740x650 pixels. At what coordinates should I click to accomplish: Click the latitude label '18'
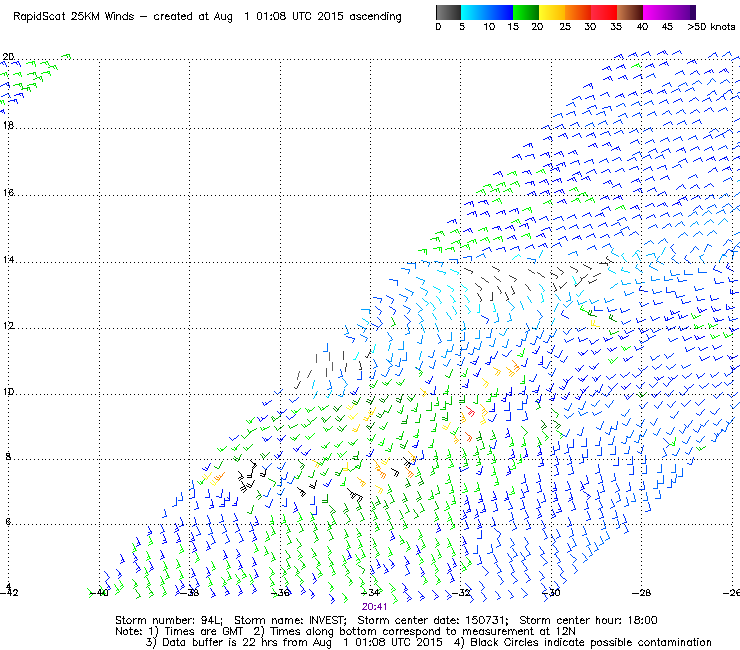pos(8,126)
